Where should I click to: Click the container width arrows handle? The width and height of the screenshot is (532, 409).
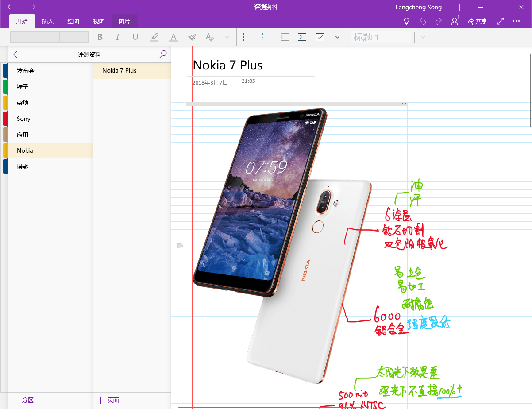tap(404, 104)
